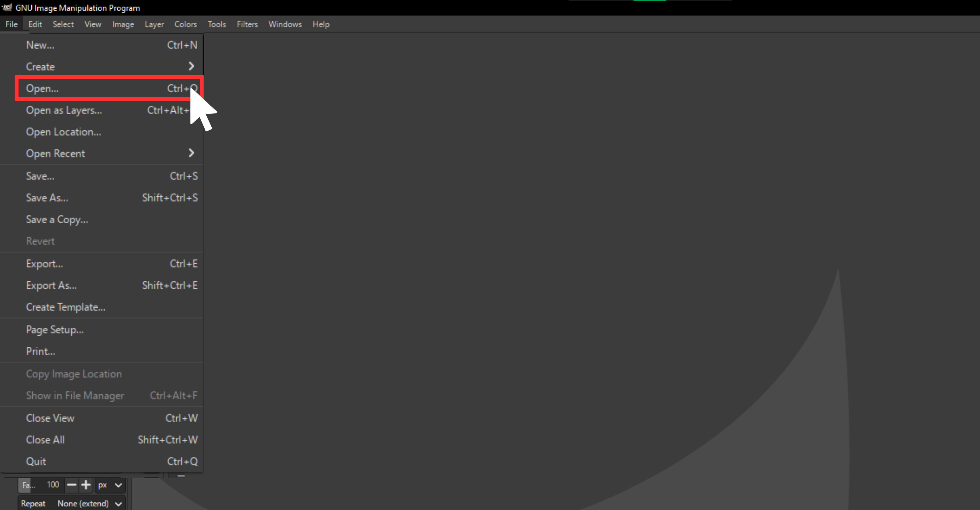
Task: Choose Quit from the File menu
Action: (x=102, y=461)
